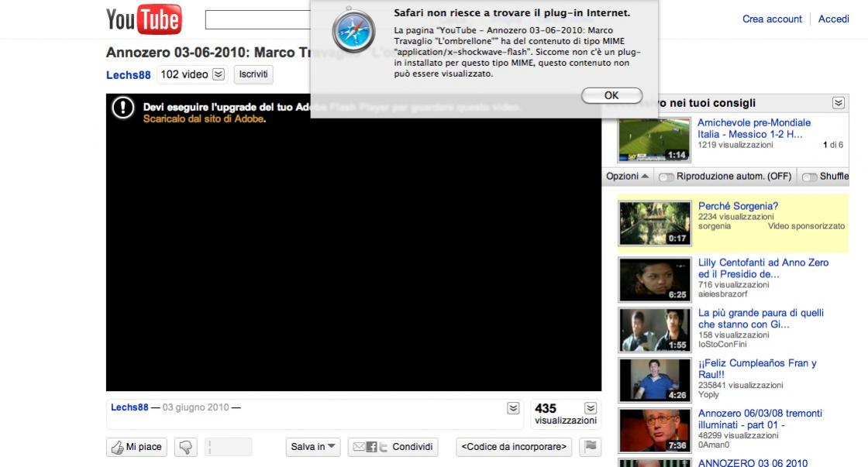Dismiss the Safari dialog with OK
868x467 pixels.
611,95
